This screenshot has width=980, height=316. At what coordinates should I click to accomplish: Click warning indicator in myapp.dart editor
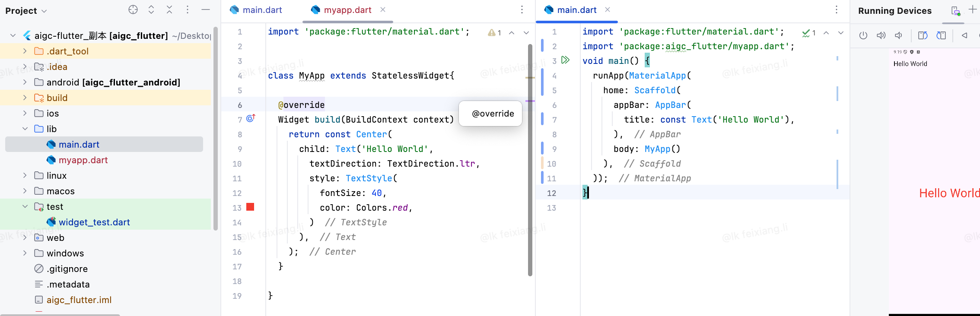click(495, 33)
